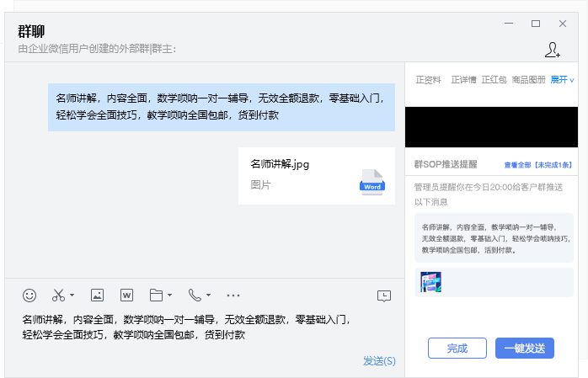Add member to the group chat

pyautogui.click(x=553, y=50)
